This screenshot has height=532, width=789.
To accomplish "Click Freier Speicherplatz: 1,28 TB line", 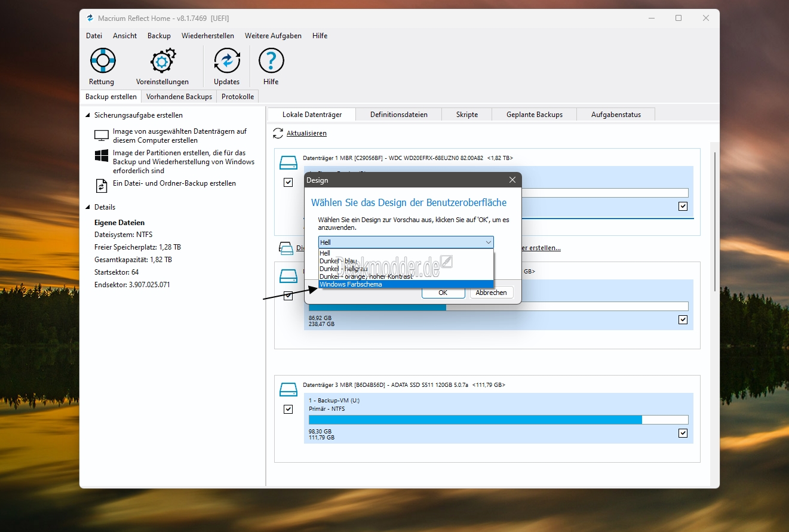I will (x=138, y=247).
